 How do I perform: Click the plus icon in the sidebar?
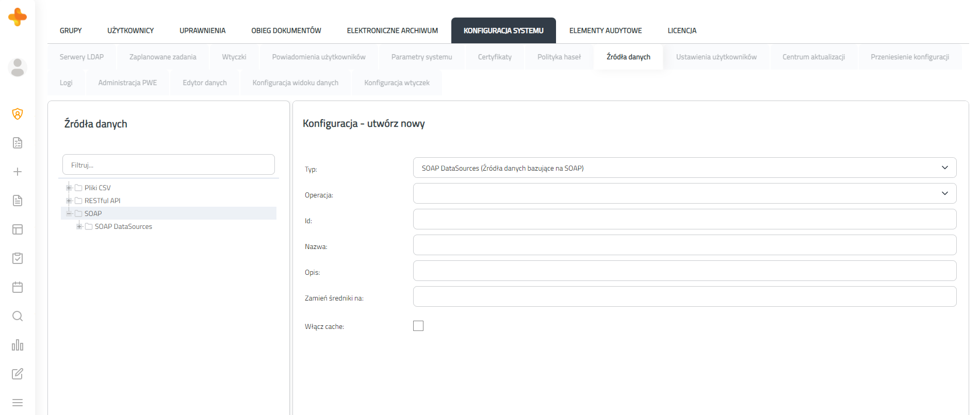click(18, 172)
